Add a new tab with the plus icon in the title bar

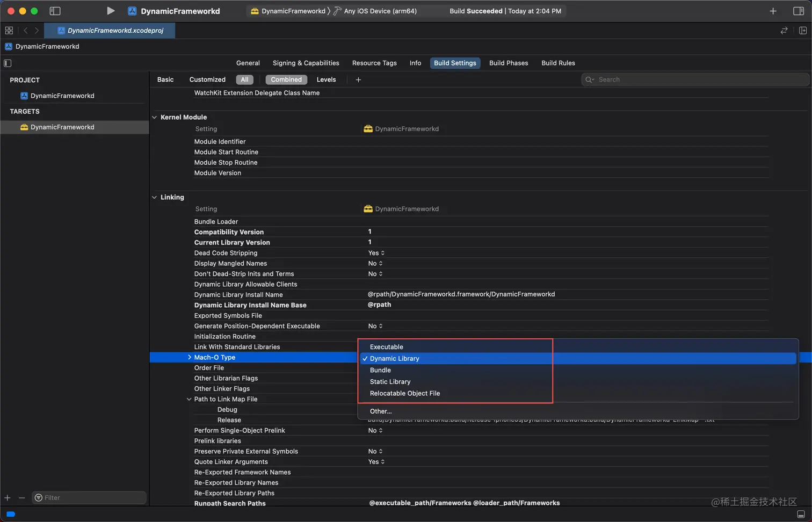pyautogui.click(x=773, y=11)
